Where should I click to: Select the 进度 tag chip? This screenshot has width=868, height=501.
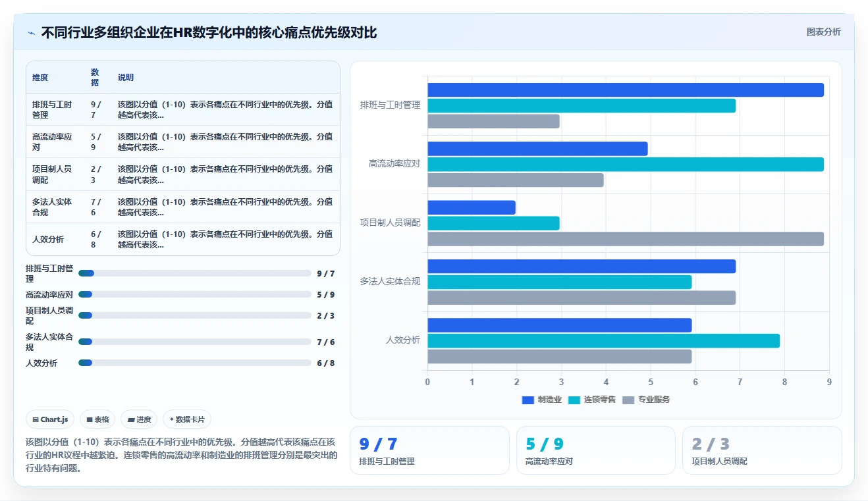pyautogui.click(x=139, y=419)
